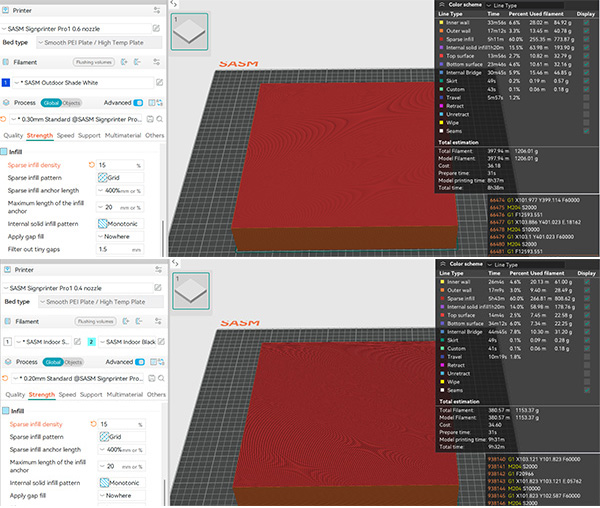This screenshot has width=600, height=508.
Task: Enable Travel display in 0.6 nozzle legend
Action: coord(586,98)
